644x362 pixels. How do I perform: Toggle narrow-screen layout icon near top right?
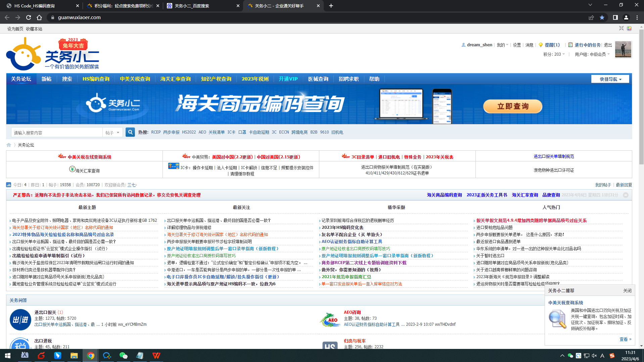coord(622,29)
